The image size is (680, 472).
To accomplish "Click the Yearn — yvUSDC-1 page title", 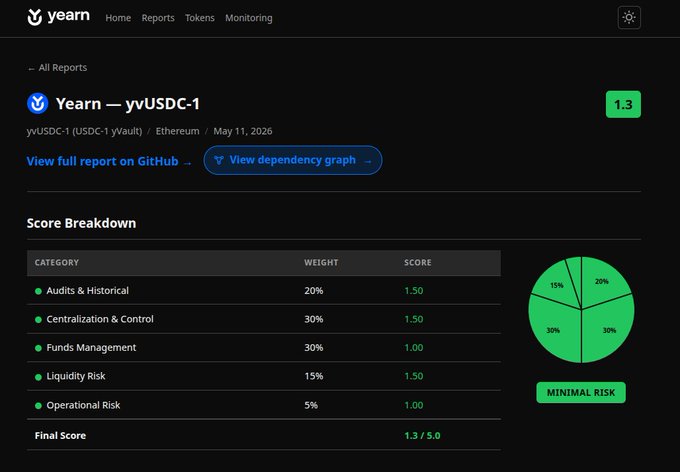I will (x=128, y=104).
